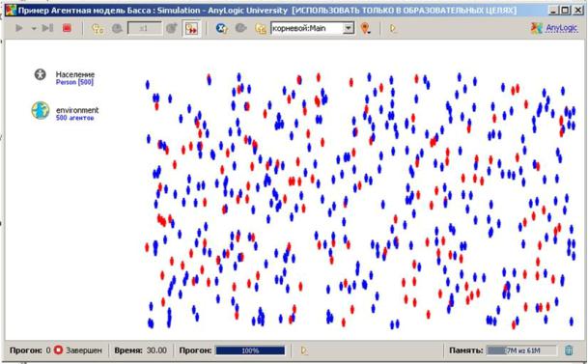The image size is (588, 364).
Task: Click the Память: label
Action: (x=466, y=350)
